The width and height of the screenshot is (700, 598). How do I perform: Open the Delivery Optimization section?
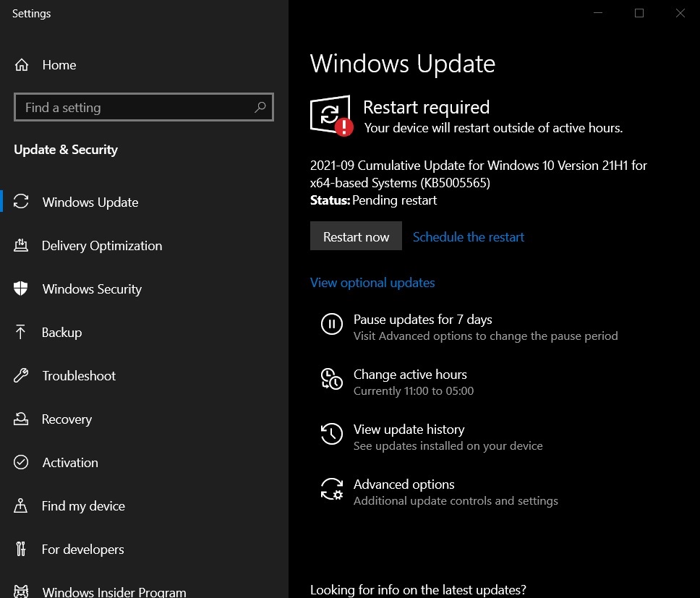(x=22, y=245)
